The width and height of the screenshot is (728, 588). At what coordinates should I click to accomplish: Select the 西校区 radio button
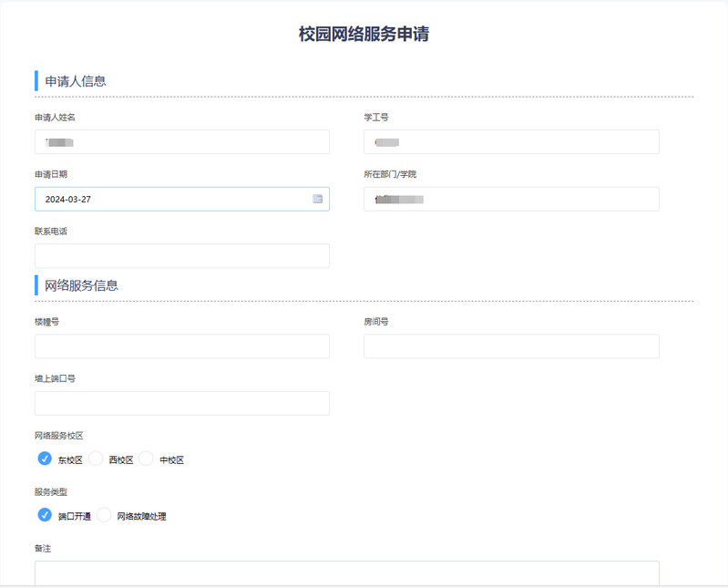point(96,459)
